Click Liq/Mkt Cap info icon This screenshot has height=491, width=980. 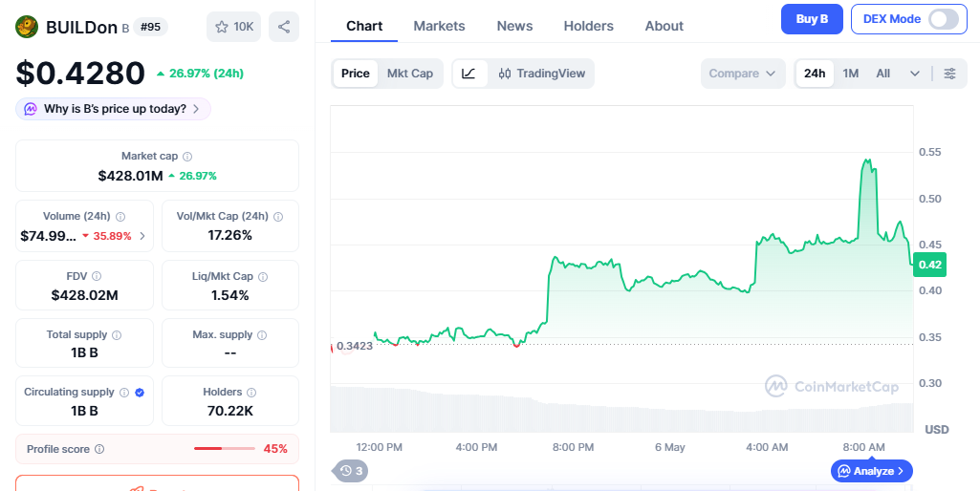(263, 276)
